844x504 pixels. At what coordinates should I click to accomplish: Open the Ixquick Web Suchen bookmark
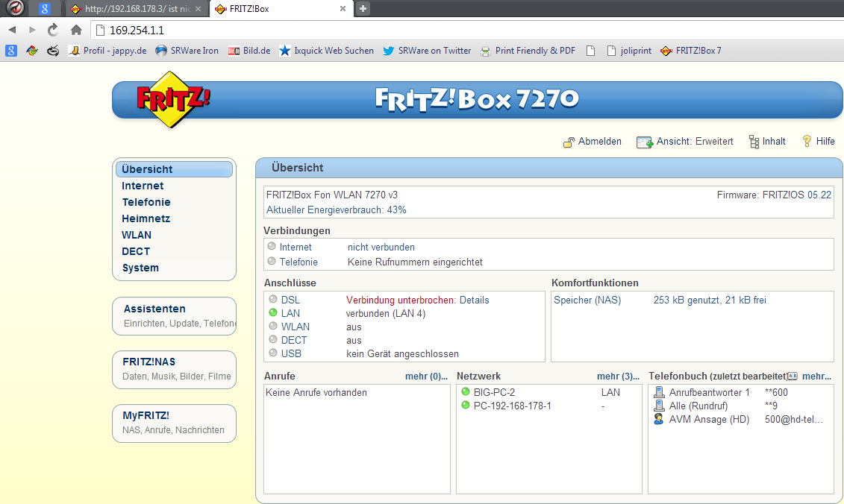coord(326,51)
